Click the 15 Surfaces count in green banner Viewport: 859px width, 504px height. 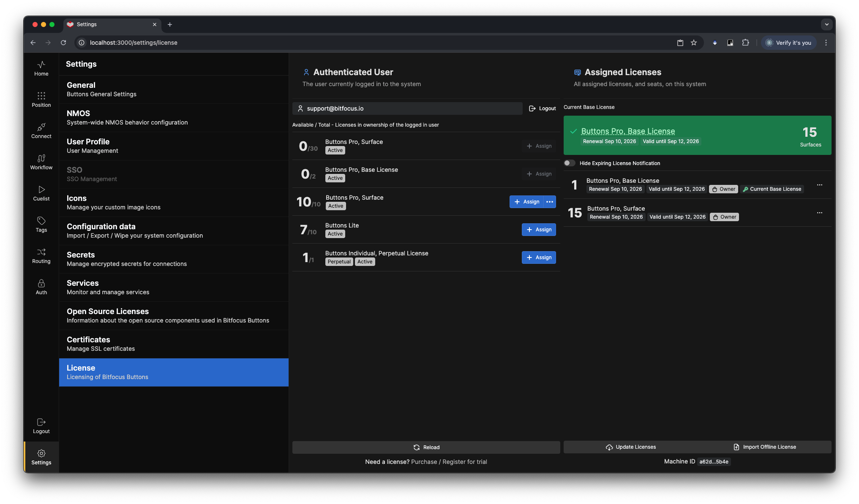[810, 137]
